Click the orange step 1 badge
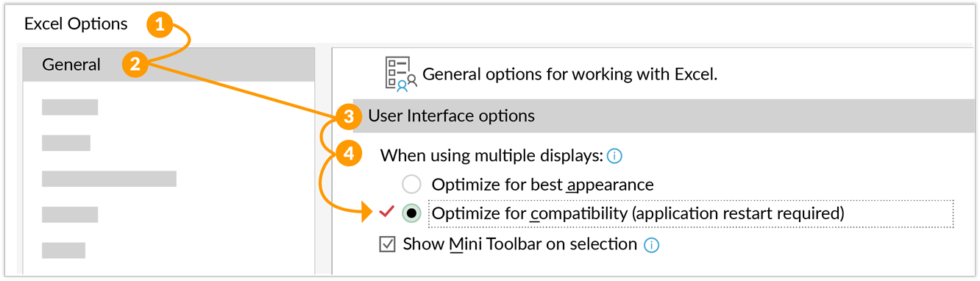980x281 pixels. pyautogui.click(x=160, y=26)
